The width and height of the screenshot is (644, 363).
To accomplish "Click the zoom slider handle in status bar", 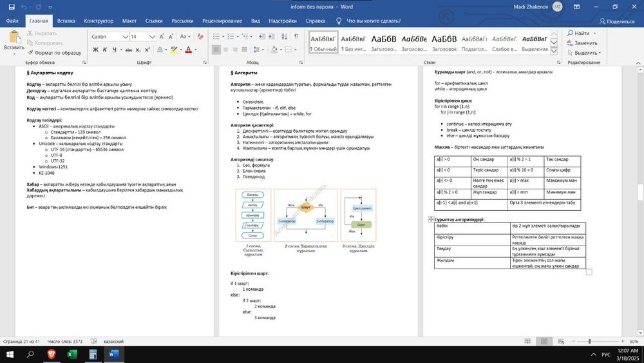I will (589, 341).
